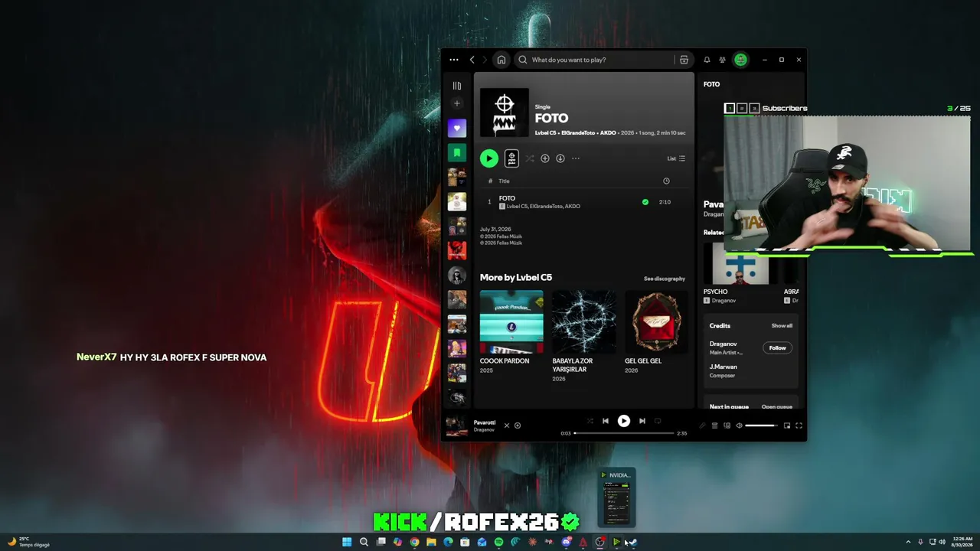Open the taskbar clock and date
Viewport: 980px width, 551px height.
tap(962, 542)
